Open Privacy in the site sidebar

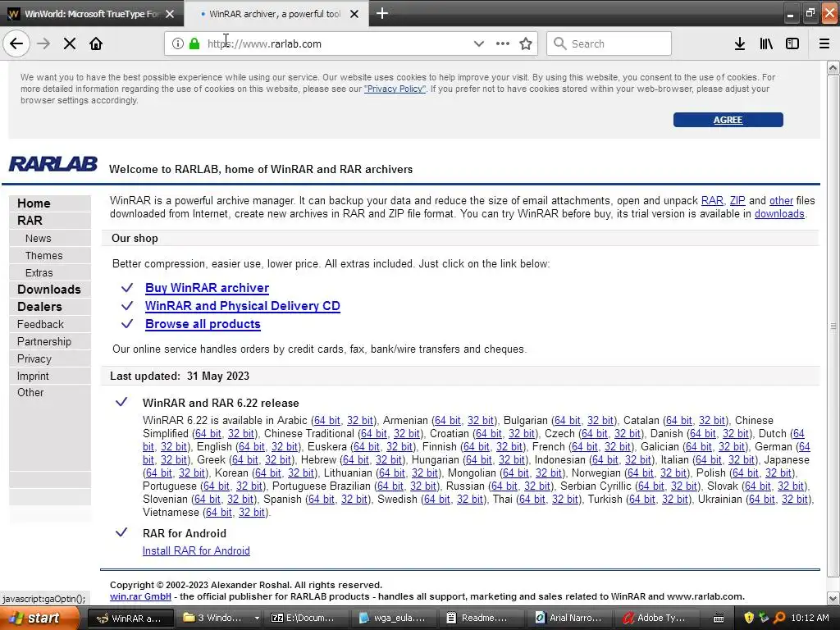(34, 358)
